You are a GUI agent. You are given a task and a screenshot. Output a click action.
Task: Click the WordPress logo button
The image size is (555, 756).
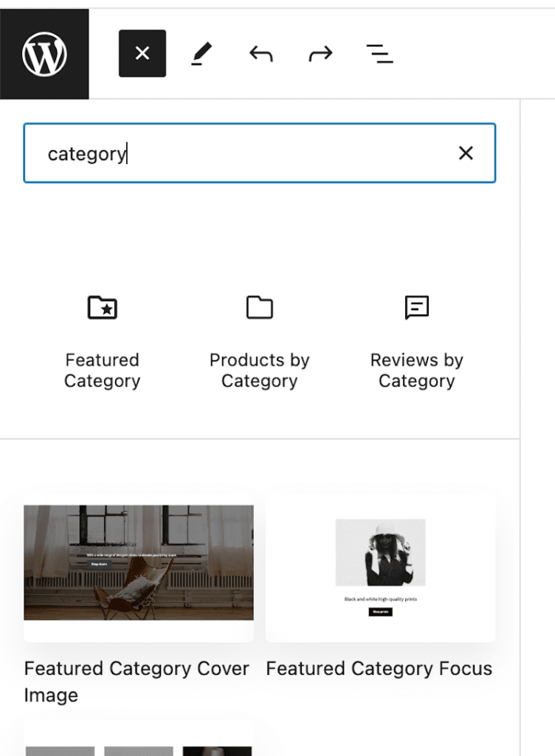click(x=44, y=53)
